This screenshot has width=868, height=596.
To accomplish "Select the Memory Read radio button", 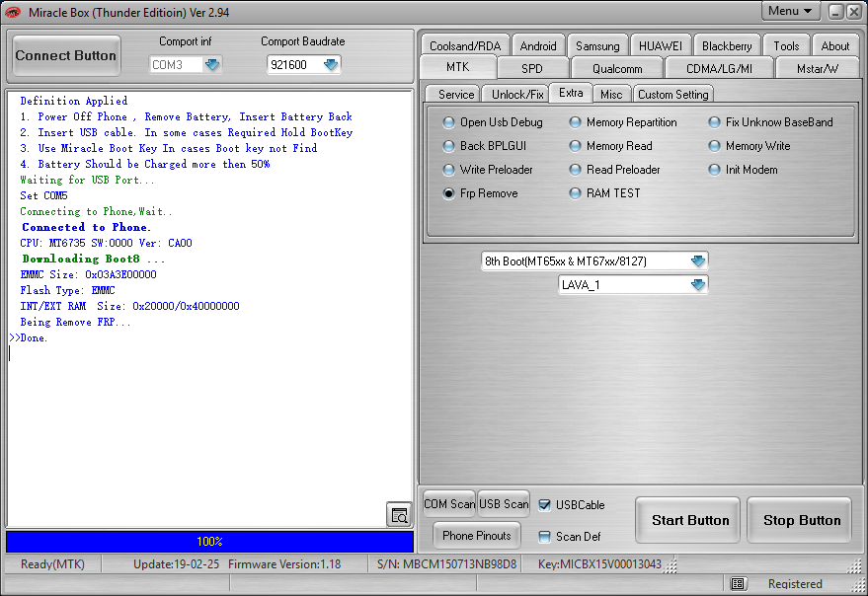I will 611,146.
